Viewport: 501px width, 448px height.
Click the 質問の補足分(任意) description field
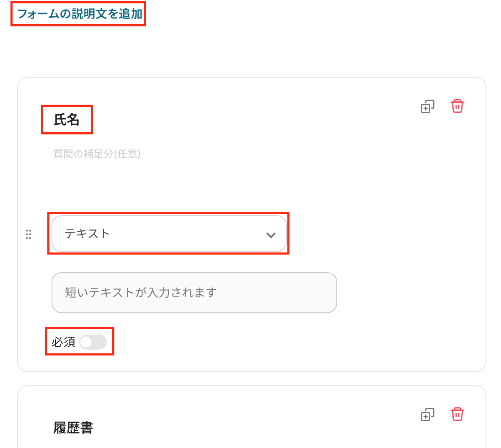pyautogui.click(x=97, y=154)
